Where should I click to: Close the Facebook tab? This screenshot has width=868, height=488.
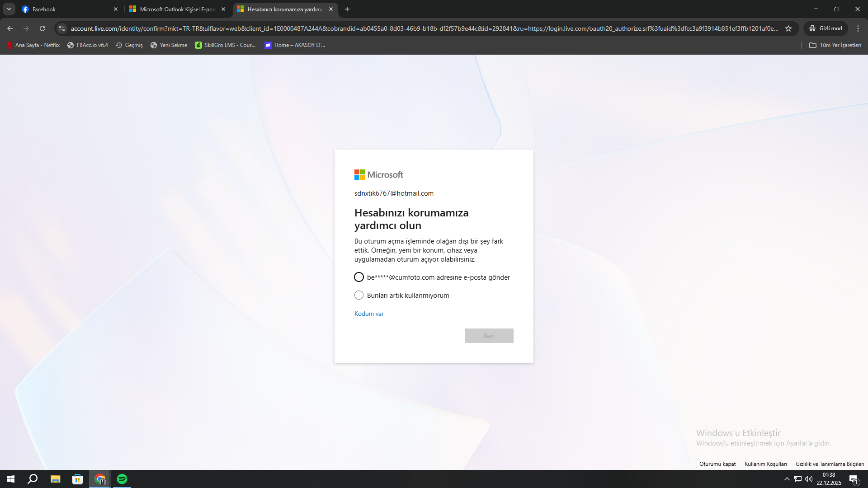pyautogui.click(x=116, y=9)
